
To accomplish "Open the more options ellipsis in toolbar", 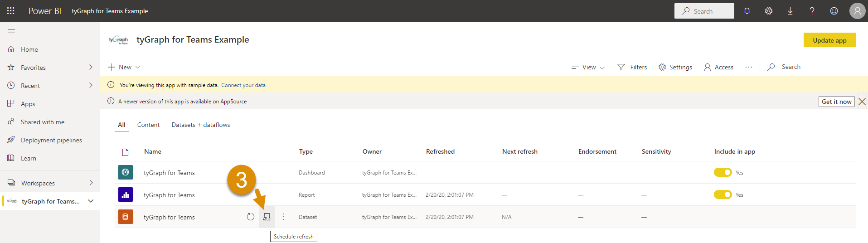I will 749,67.
